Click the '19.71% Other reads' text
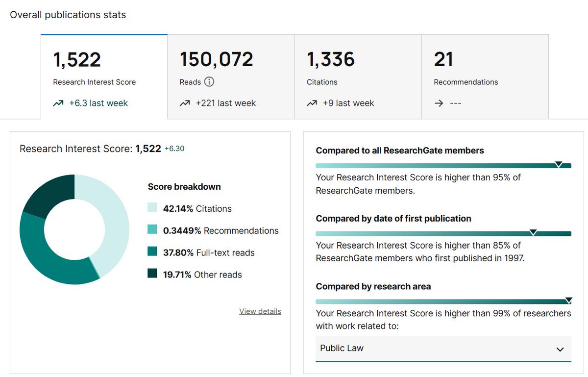588x377 pixels. (202, 275)
